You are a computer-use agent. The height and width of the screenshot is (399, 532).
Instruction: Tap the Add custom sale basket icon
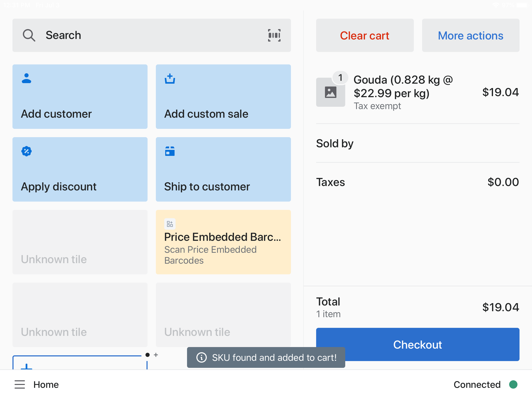click(x=170, y=78)
